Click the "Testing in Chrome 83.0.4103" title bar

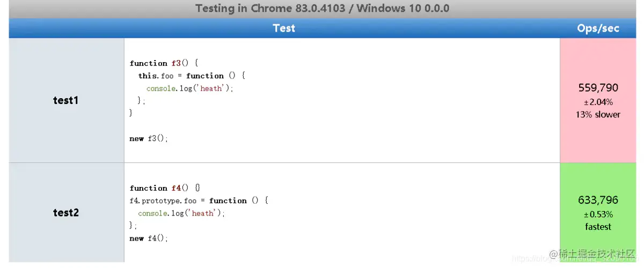click(322, 9)
